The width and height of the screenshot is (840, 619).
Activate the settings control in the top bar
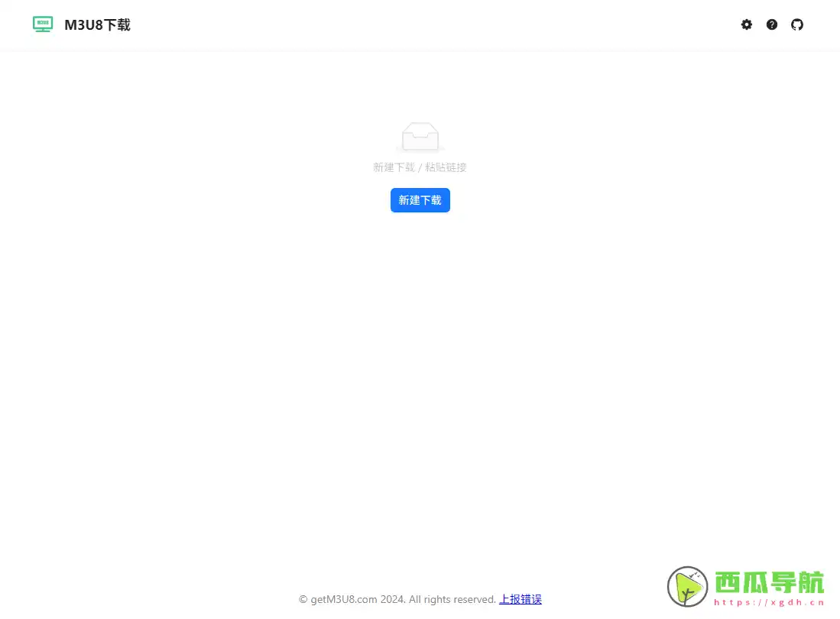pyautogui.click(x=746, y=24)
